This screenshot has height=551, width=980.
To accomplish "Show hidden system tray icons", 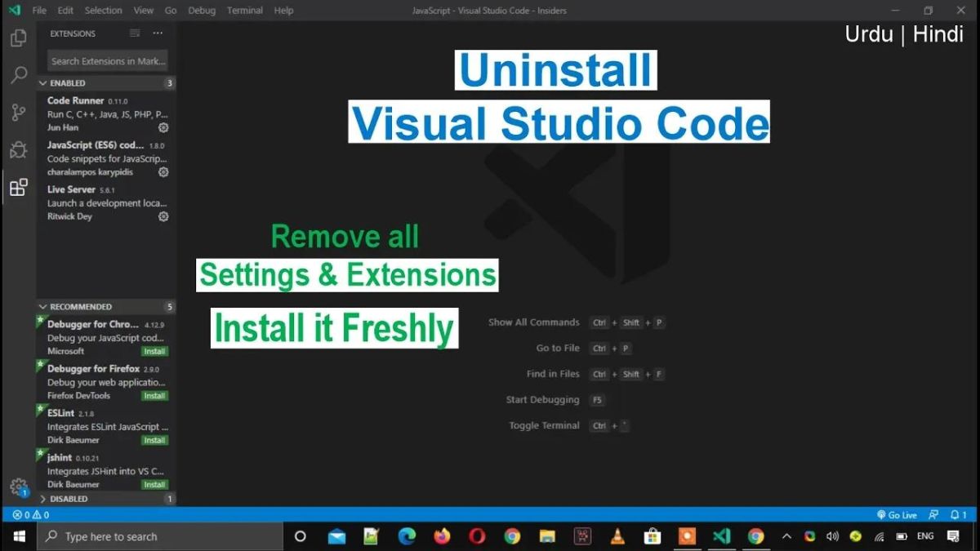I will (786, 536).
